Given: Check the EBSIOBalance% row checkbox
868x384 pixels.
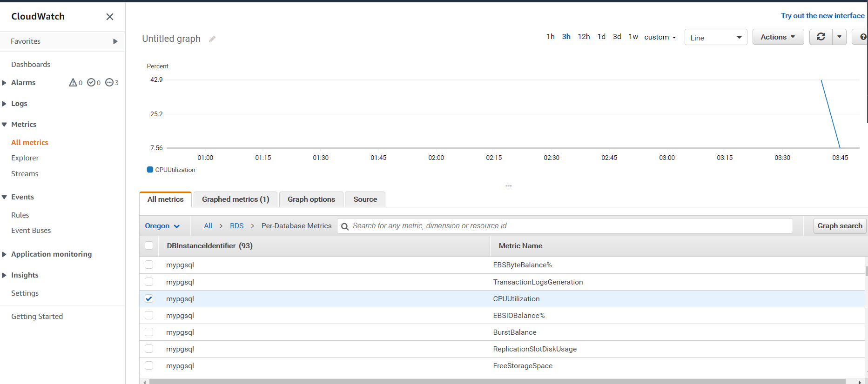Looking at the screenshot, I should (149, 315).
